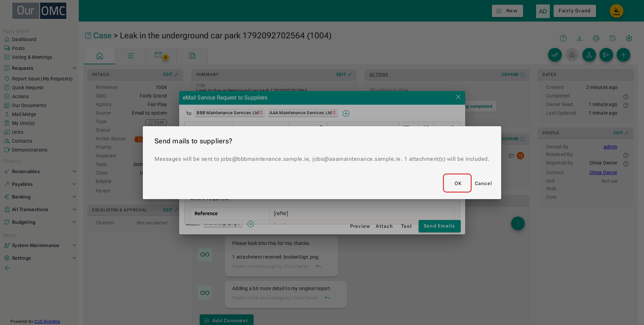Click the Add Comment button
This screenshot has height=325, width=644.
226,320
